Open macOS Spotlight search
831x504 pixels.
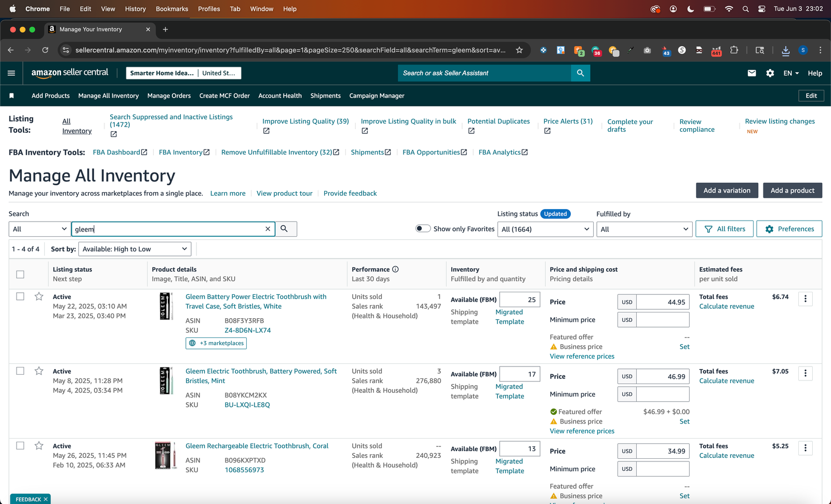click(x=745, y=9)
